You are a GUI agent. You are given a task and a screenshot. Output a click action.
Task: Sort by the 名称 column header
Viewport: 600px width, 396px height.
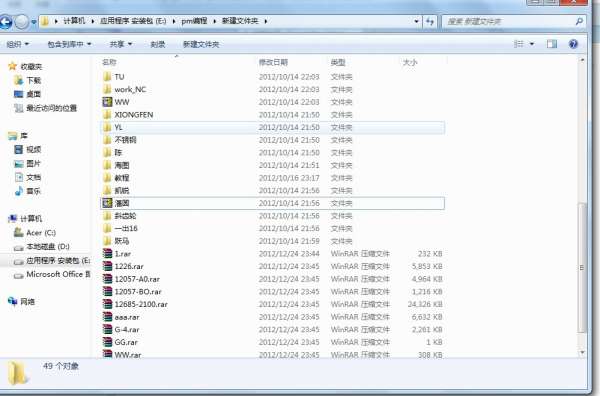[109, 62]
